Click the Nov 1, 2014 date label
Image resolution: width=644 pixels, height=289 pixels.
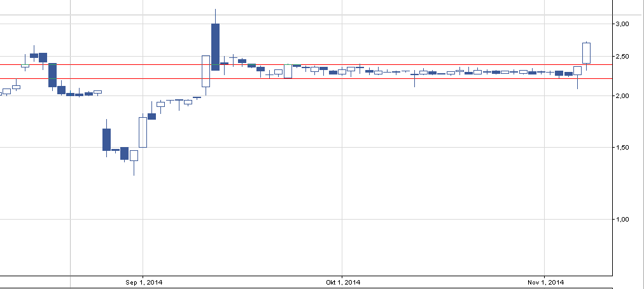point(546,282)
